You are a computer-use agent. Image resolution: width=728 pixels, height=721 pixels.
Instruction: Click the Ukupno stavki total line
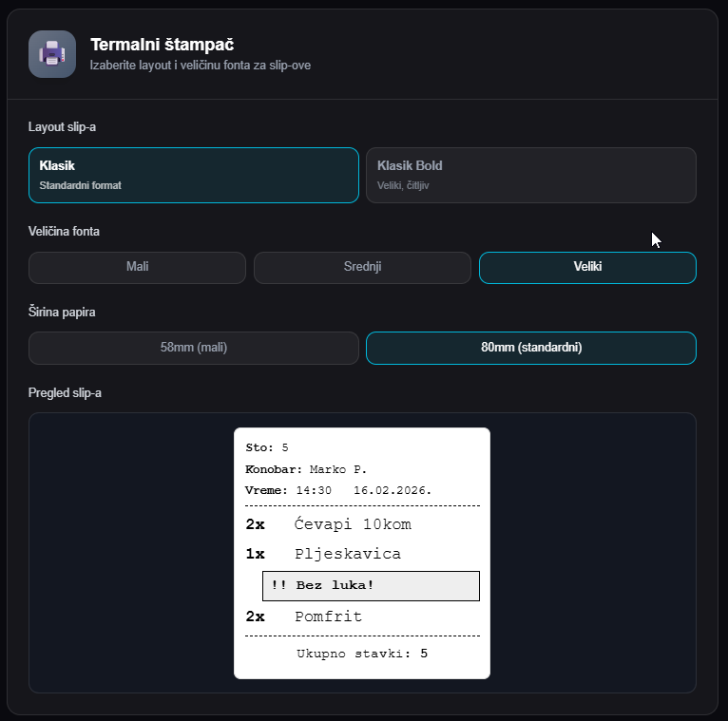tap(362, 654)
